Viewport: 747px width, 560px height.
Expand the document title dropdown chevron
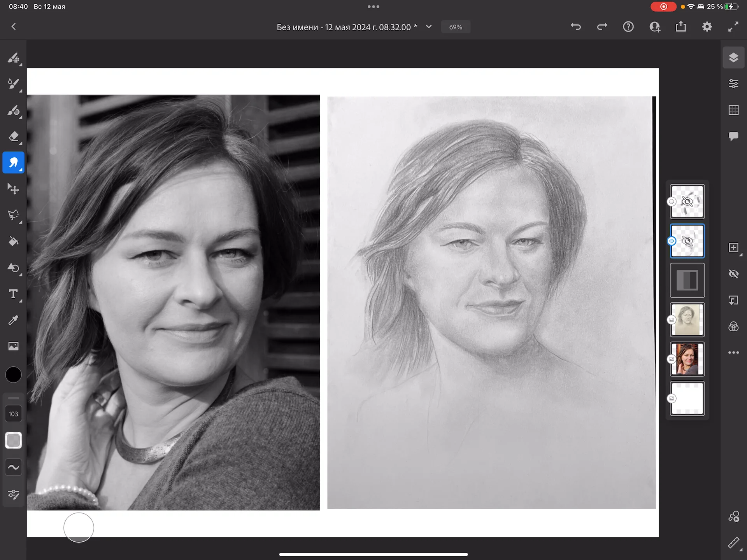click(429, 27)
